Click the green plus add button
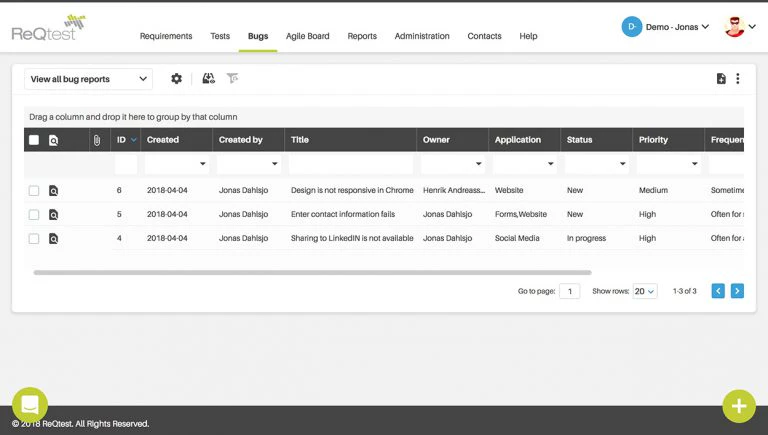This screenshot has height=435, width=768. 739,406
